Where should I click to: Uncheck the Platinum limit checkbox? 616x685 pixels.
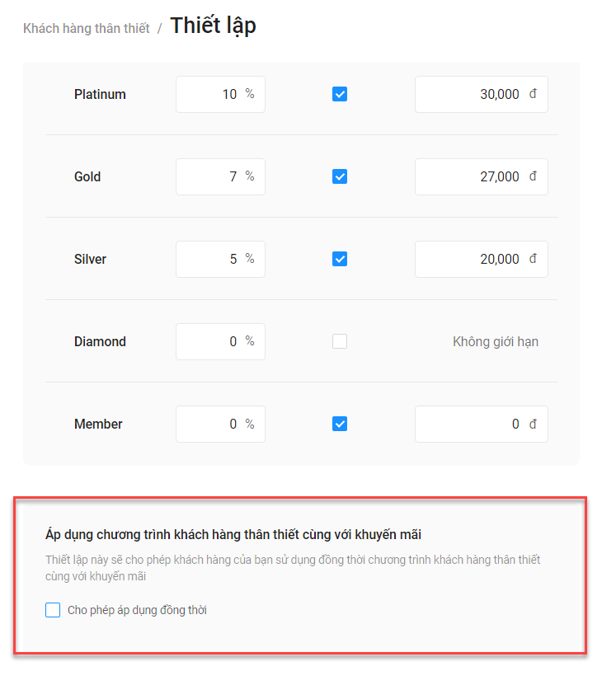[340, 94]
